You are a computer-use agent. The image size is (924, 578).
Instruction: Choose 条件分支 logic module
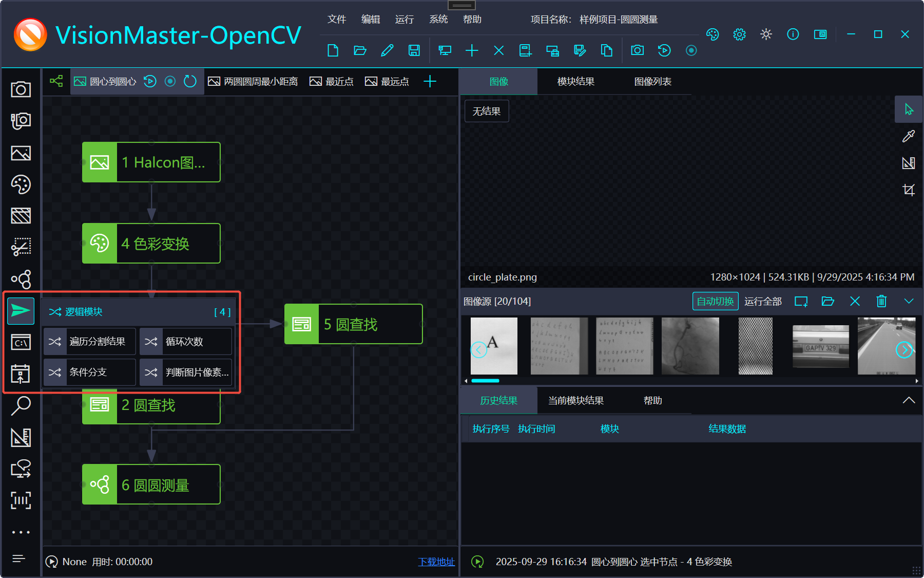click(x=90, y=372)
